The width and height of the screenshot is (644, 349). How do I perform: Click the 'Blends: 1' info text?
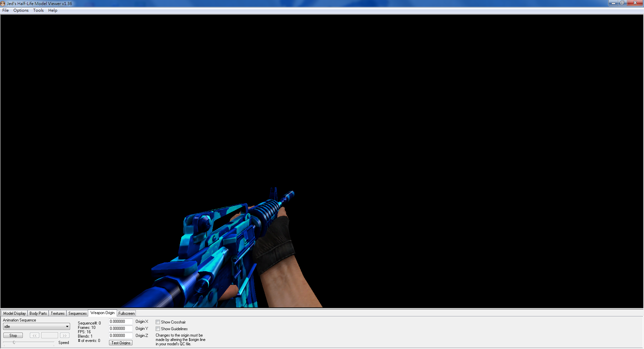85,336
